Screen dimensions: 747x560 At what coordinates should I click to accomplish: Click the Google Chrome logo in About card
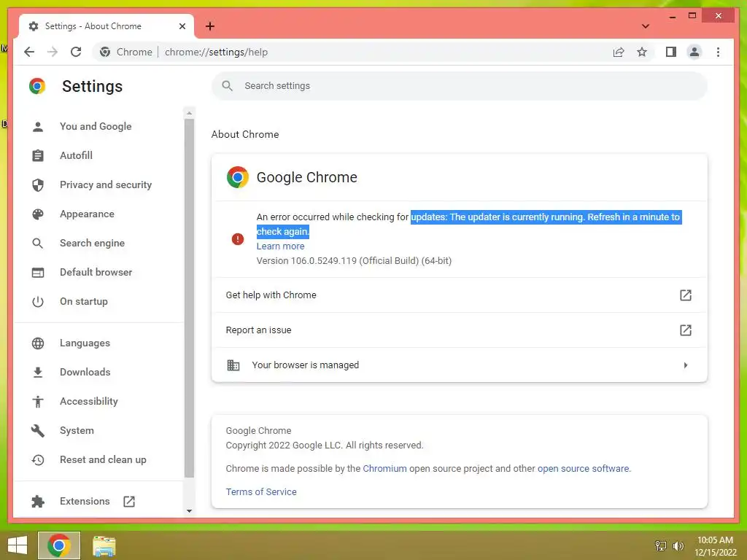(x=237, y=177)
